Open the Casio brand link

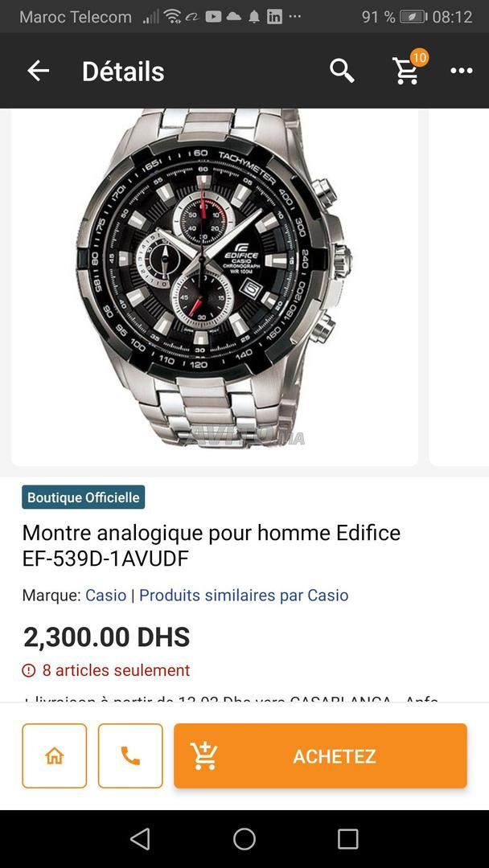click(106, 596)
